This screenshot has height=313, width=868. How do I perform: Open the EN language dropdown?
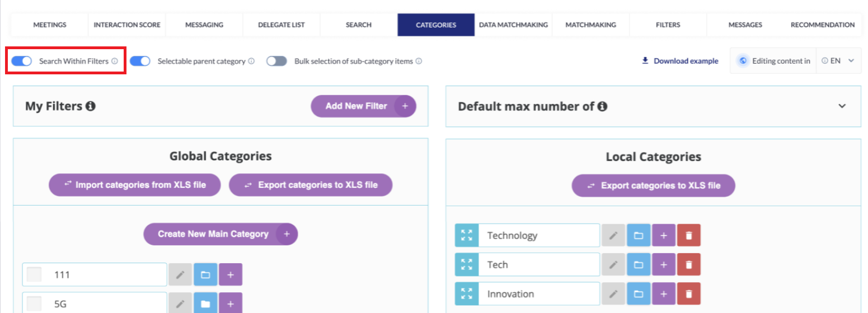point(838,61)
